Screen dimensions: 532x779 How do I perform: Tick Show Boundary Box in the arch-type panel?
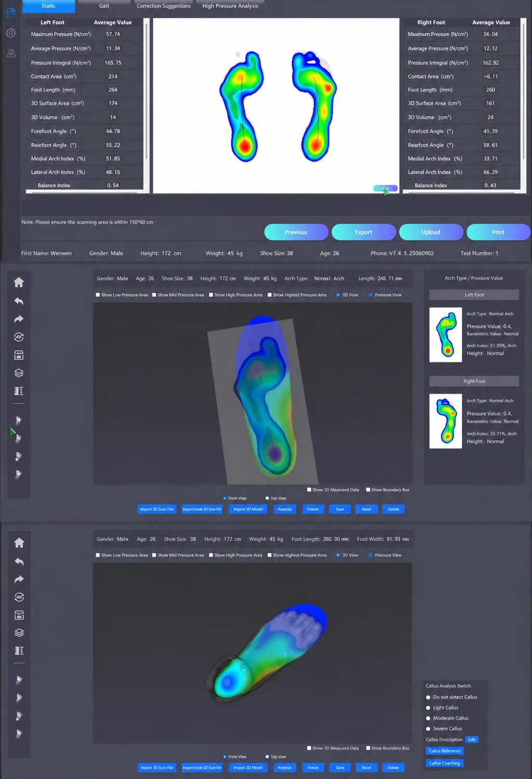click(368, 490)
